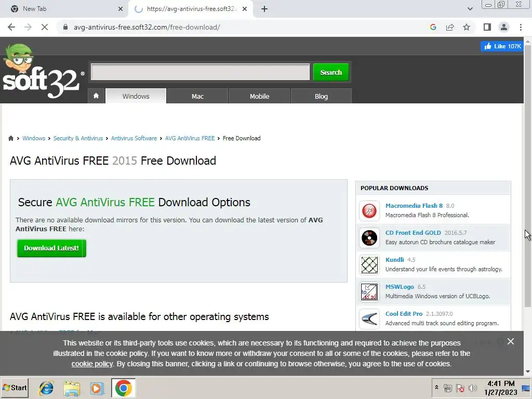The image size is (532, 399).
Task: Open the network tray icon
Action: (448, 388)
